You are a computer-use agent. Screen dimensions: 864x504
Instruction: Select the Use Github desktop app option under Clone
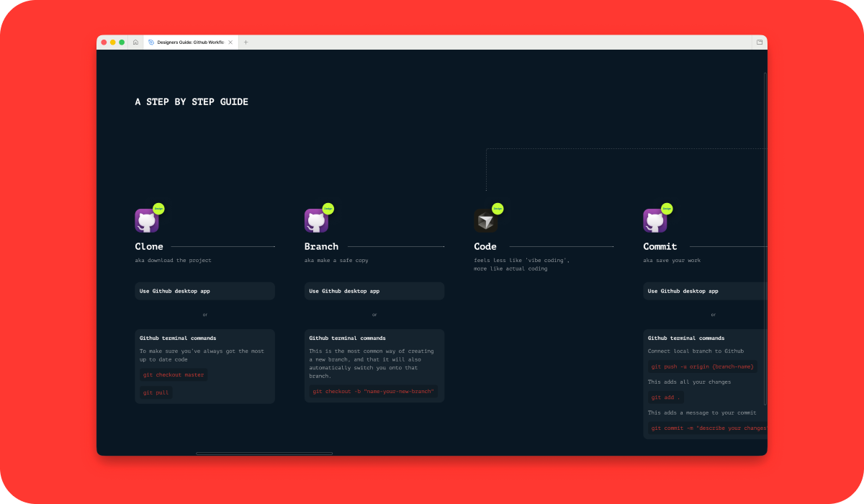point(204,291)
